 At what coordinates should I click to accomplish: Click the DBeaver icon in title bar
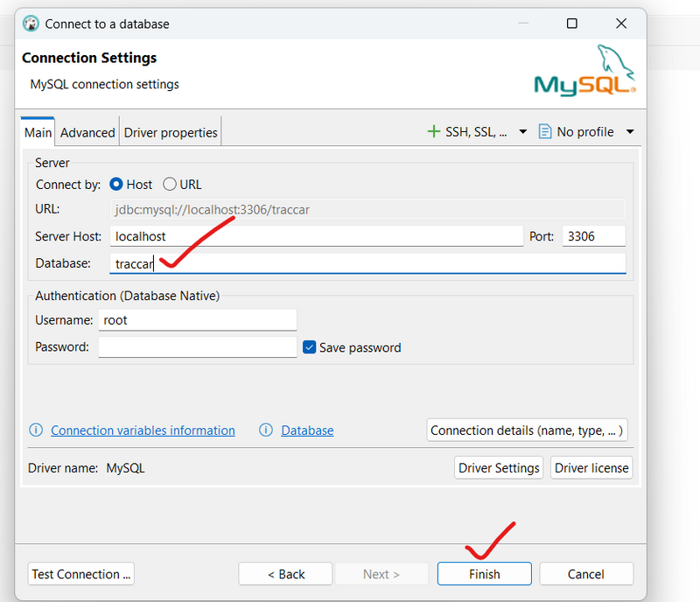31,24
